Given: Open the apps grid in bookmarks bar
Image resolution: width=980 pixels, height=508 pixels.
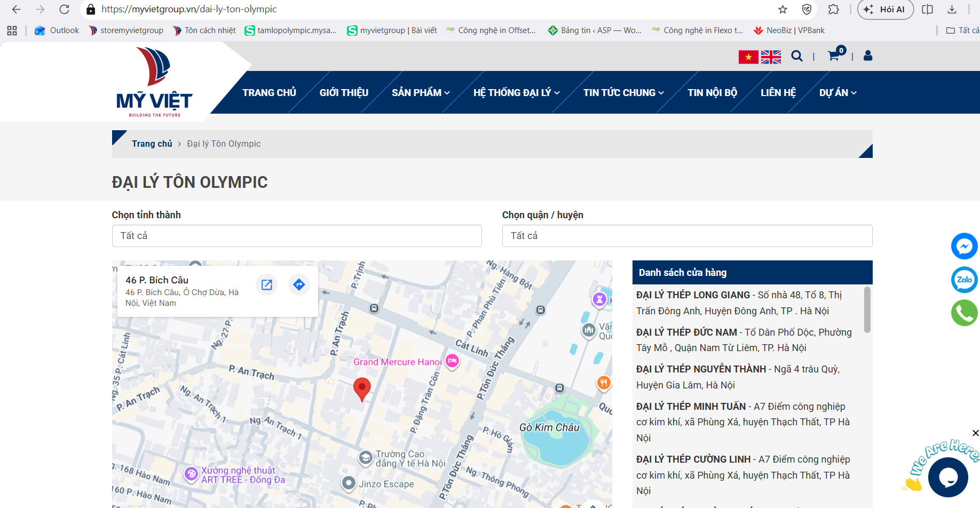Looking at the screenshot, I should (x=12, y=30).
